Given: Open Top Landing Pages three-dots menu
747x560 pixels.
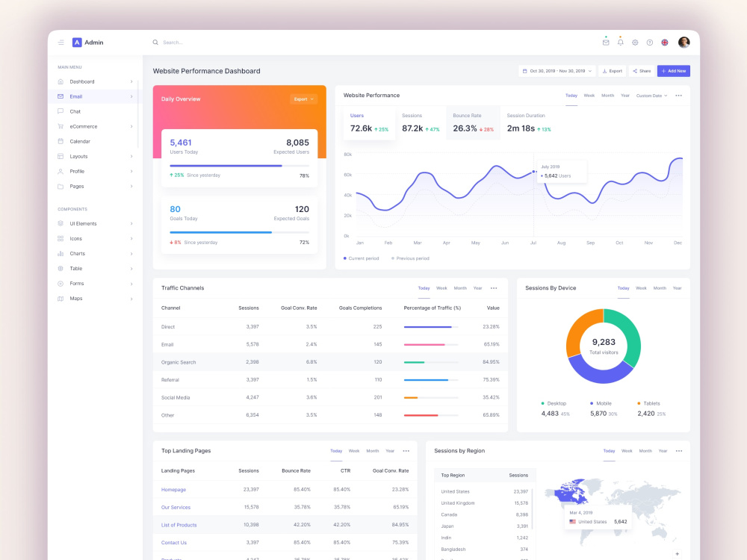Looking at the screenshot, I should pyautogui.click(x=406, y=451).
